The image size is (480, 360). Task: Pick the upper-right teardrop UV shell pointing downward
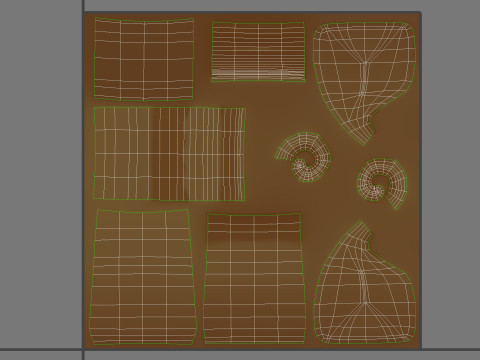click(x=364, y=83)
